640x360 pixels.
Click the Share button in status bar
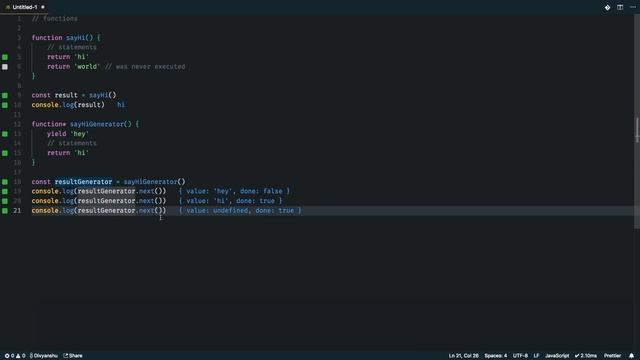click(73, 356)
